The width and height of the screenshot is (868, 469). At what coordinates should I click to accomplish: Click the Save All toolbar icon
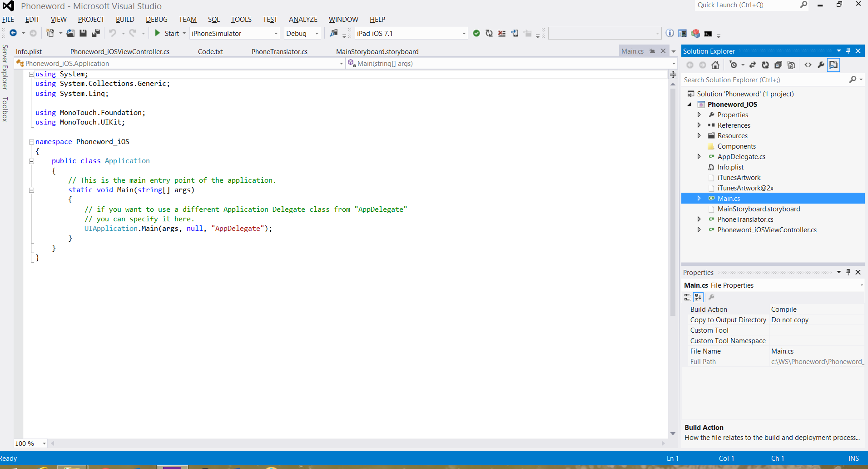point(95,33)
